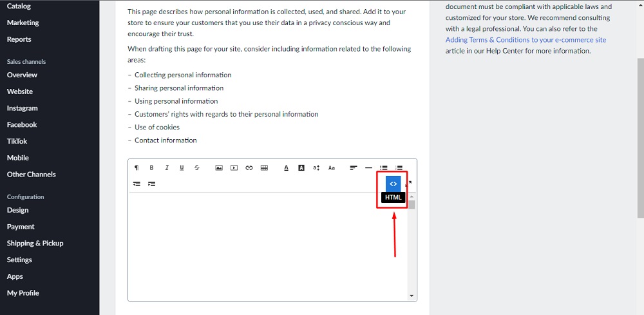Open Other Channels in the sidebar

[31, 174]
